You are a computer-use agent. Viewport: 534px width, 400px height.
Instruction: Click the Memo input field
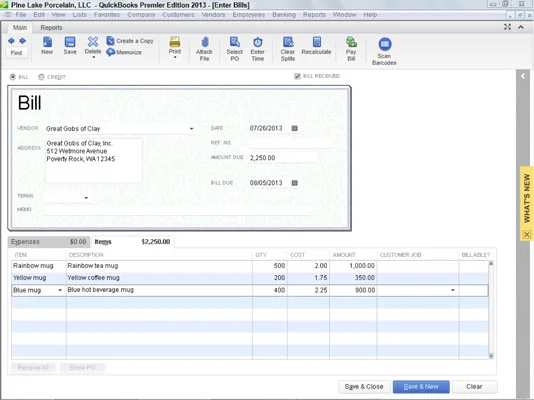pyautogui.click(x=177, y=210)
